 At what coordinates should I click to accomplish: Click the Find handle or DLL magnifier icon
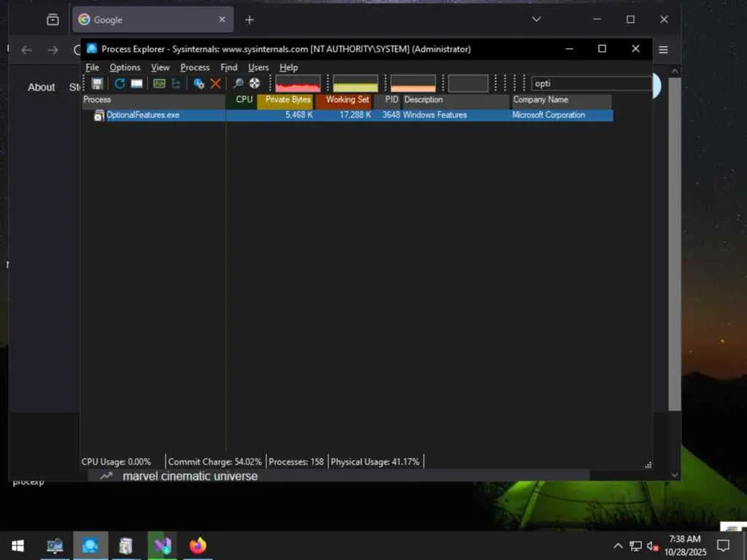click(x=239, y=84)
